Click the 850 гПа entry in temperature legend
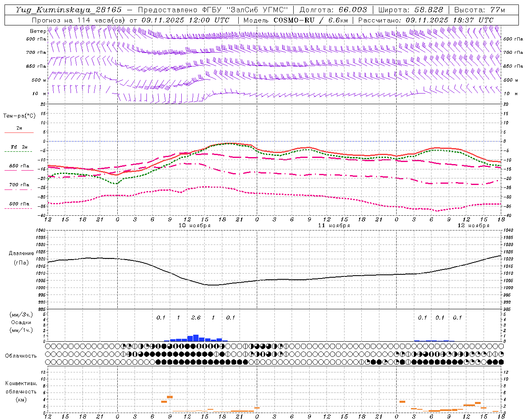Screen dimensions: 525x420 tap(19, 166)
